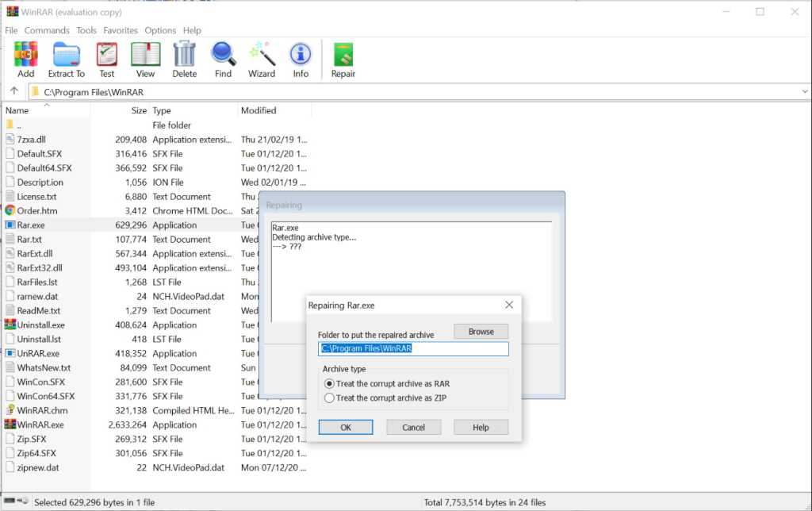
Task: Click the Selected 629,296 bytes status text
Action: pyautogui.click(x=94, y=501)
